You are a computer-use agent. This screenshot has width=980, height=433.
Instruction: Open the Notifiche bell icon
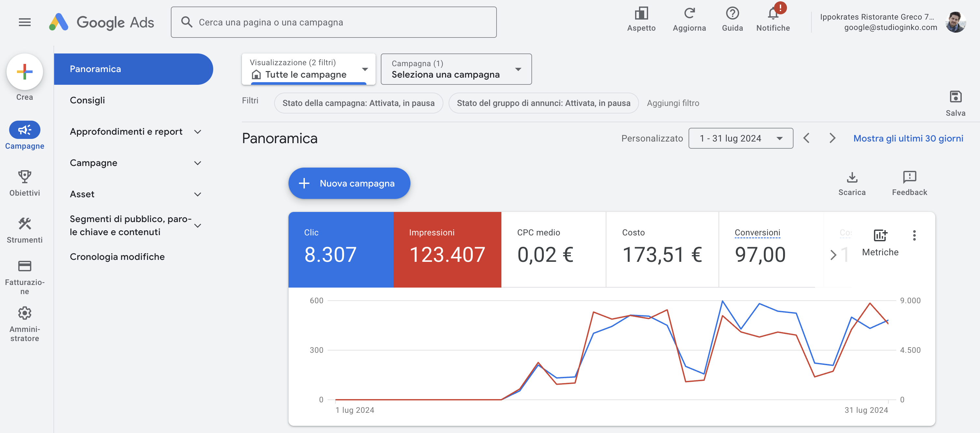(773, 14)
